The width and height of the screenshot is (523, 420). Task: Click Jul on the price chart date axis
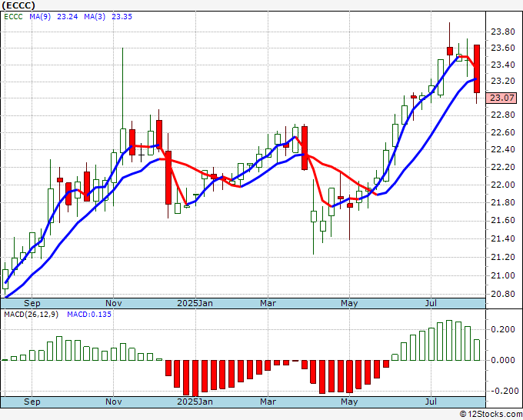point(431,304)
